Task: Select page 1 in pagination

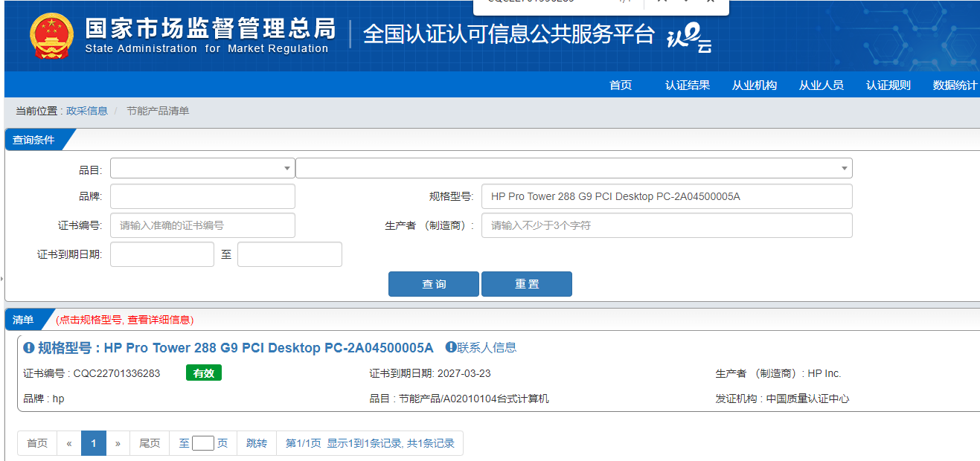Action: coord(94,443)
